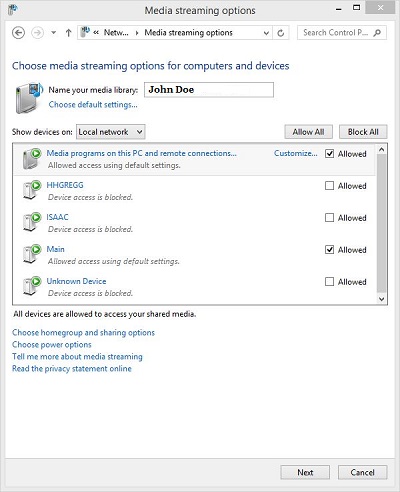
Task: Select the ISAAC device icon
Action: (32, 222)
